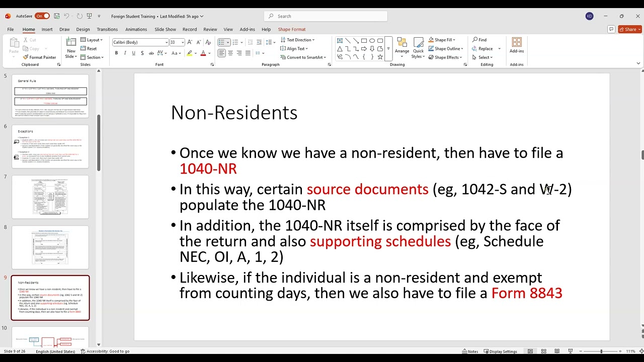
Task: Increase list indent level
Action: pos(259,42)
